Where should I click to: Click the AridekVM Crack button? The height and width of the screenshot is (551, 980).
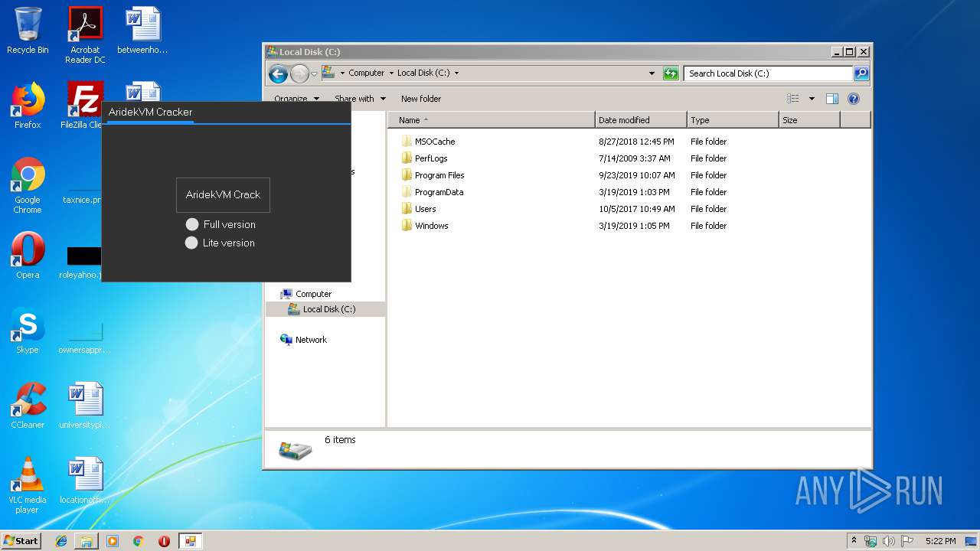coord(223,195)
